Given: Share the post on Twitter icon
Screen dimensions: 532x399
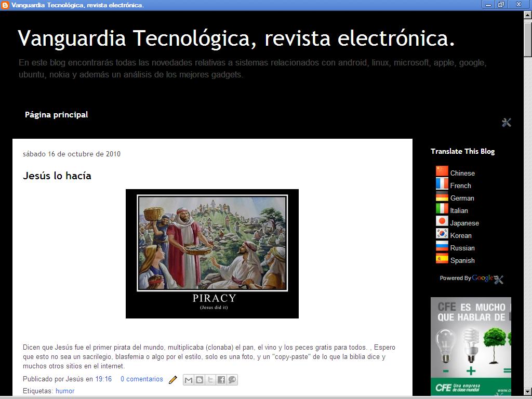Looking at the screenshot, I should [210, 380].
